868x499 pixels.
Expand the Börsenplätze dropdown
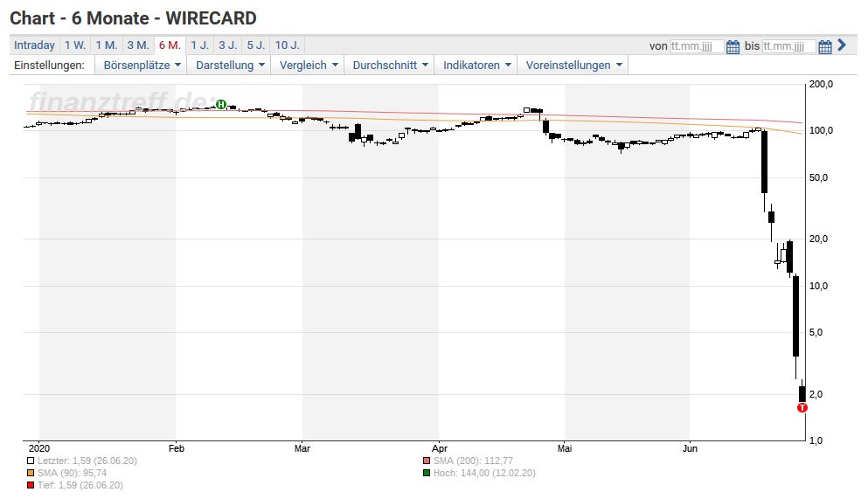tap(142, 66)
